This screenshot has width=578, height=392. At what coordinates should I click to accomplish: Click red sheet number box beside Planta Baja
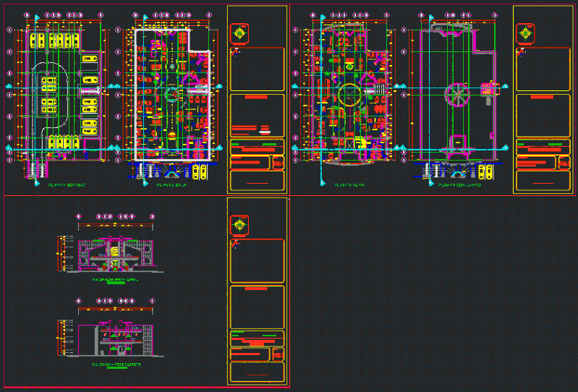[x=277, y=163]
